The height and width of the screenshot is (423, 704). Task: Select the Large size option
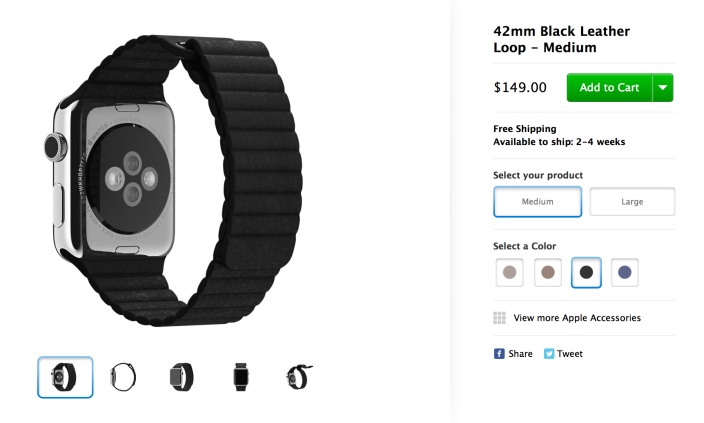(632, 202)
